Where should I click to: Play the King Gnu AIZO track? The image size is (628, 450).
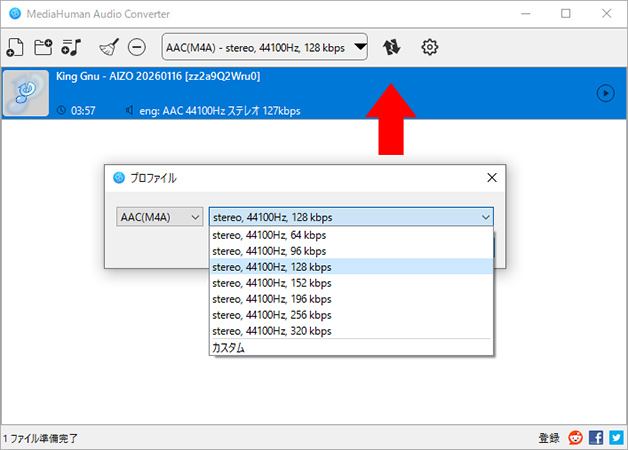tap(606, 93)
